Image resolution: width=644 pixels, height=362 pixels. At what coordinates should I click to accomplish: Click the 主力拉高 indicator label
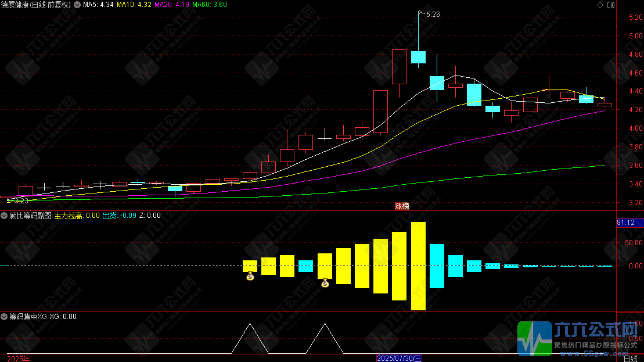tap(77, 216)
